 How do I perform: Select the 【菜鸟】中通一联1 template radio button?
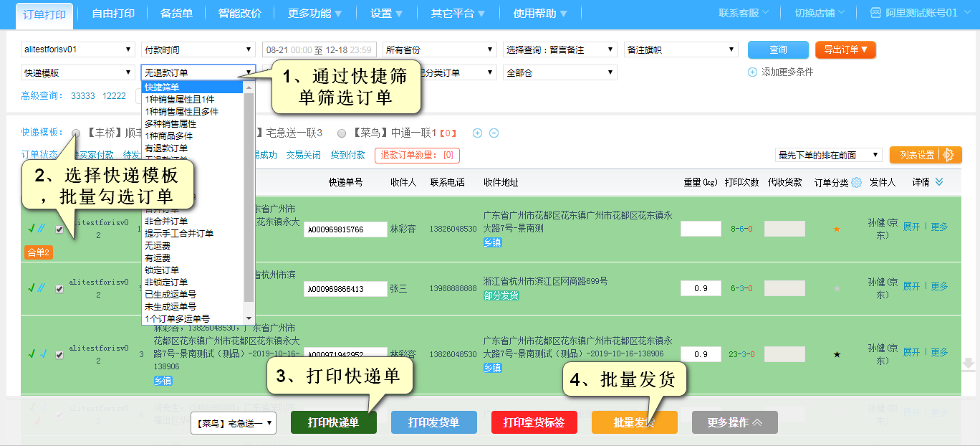(342, 133)
